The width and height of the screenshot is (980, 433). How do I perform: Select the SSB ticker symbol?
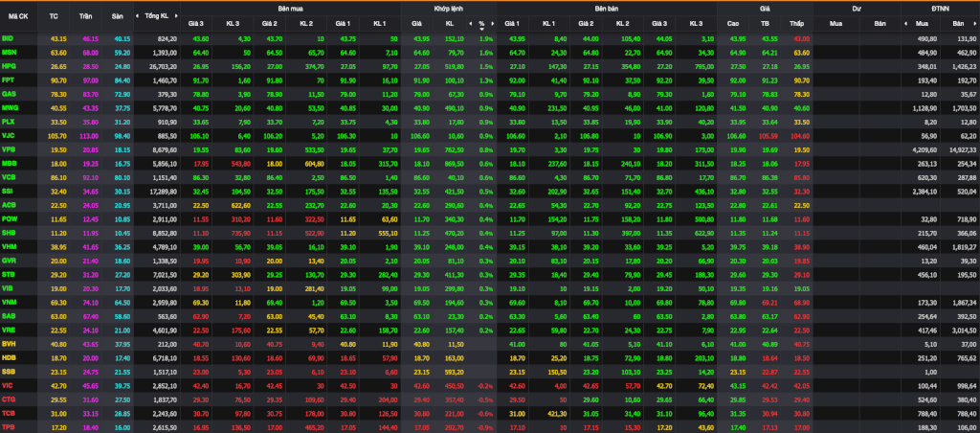click(x=8, y=371)
